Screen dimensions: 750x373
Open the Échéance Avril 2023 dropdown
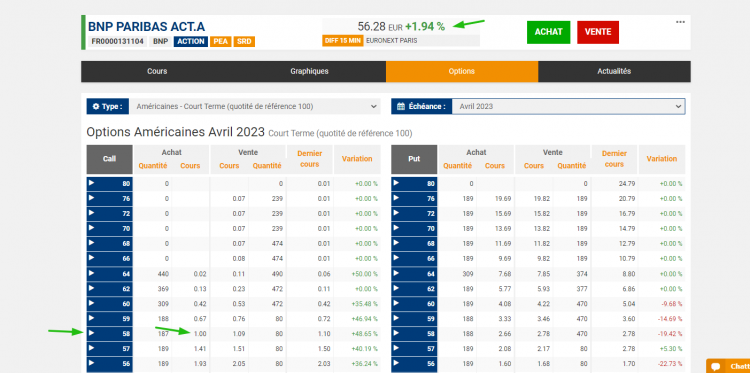pyautogui.click(x=568, y=107)
